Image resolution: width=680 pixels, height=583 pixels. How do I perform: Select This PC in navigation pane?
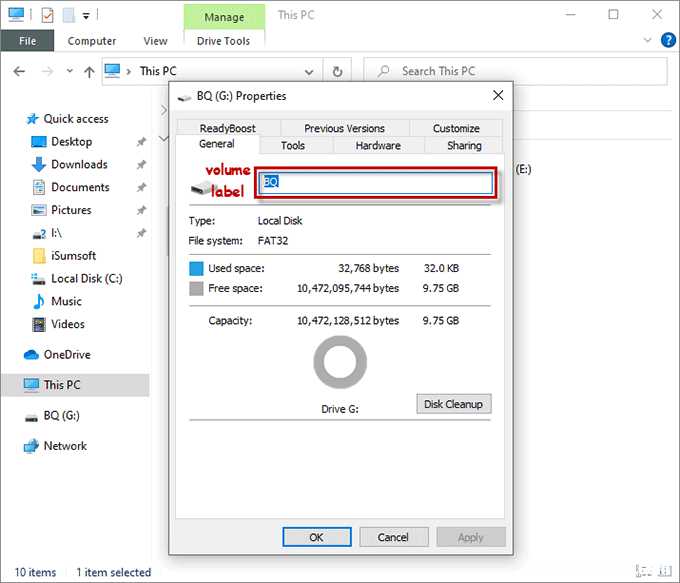[75, 385]
